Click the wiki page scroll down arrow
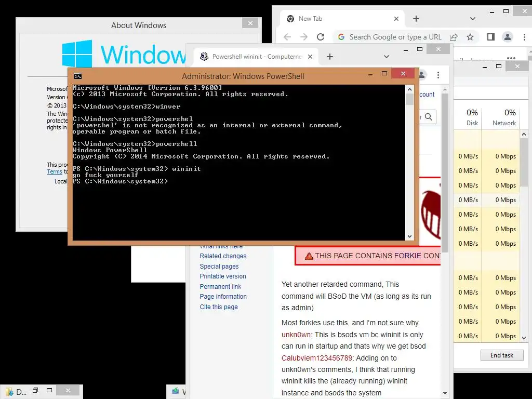The image size is (532, 399). tap(445, 393)
